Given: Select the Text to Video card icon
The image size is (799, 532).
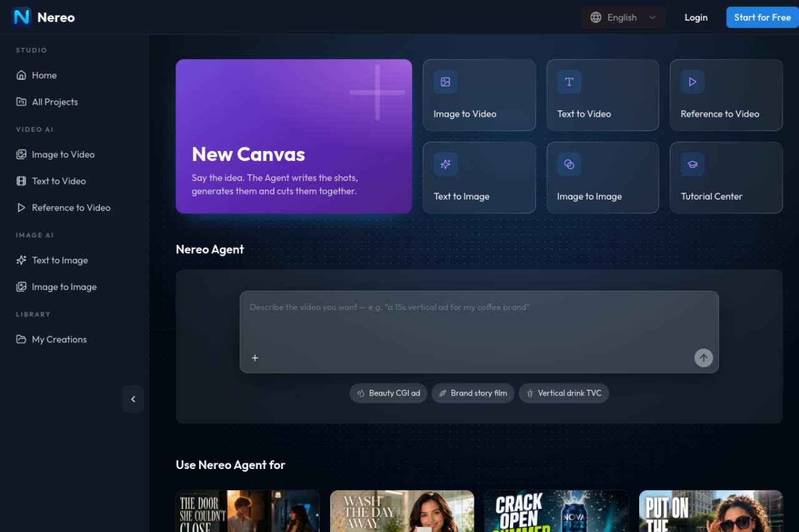Looking at the screenshot, I should (x=569, y=82).
